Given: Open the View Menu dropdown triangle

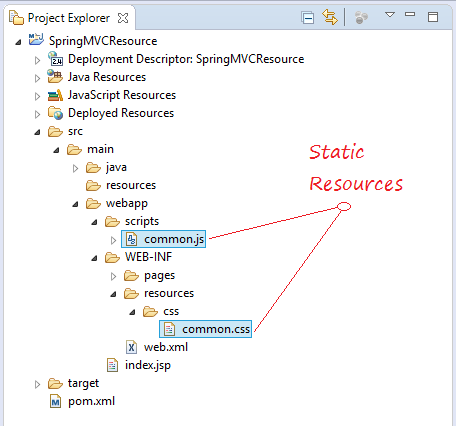Looking at the screenshot, I should [x=390, y=15].
